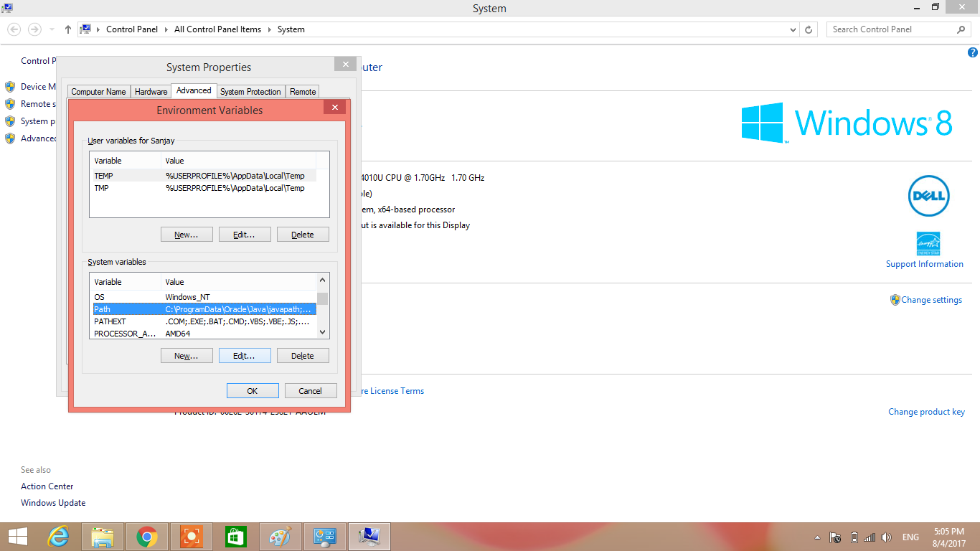The width and height of the screenshot is (980, 551).
Task: Confirm Environment Variables with OK
Action: [x=253, y=391]
